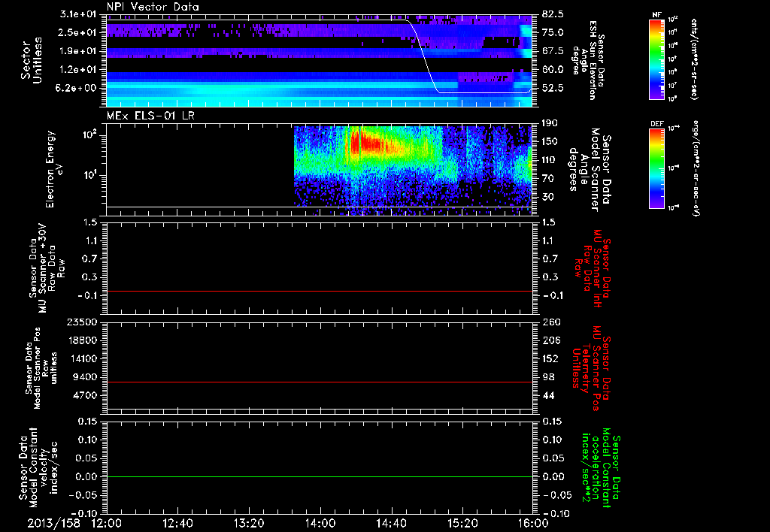Click the green trace in the velocity panel
Image resolution: width=770 pixels, height=532 pixels.
[320, 476]
